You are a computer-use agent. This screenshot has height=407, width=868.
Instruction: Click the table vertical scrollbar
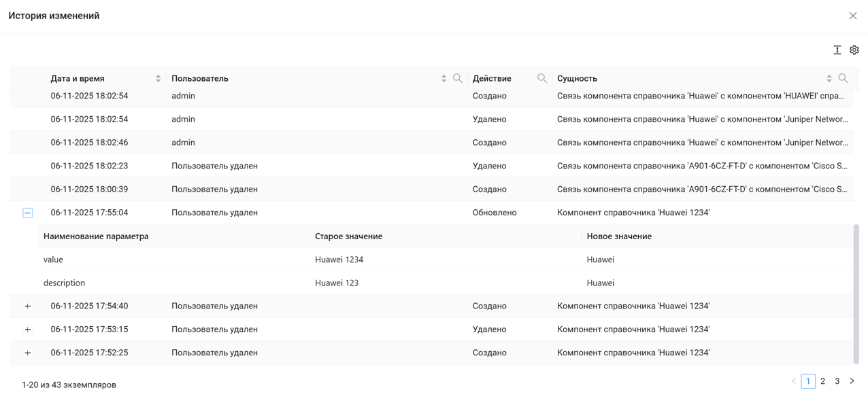tap(856, 292)
